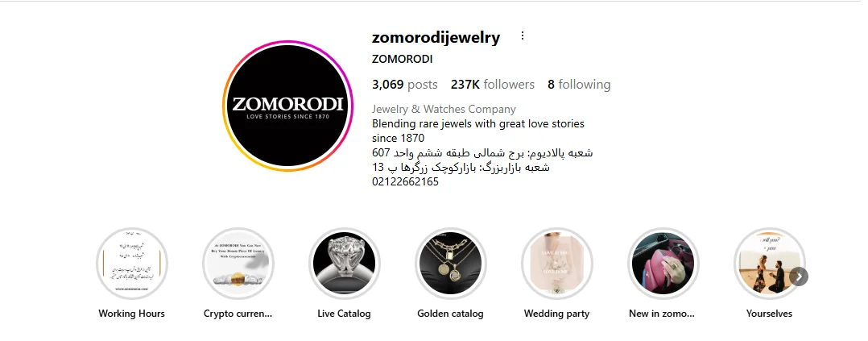Click the Working Hours highlight label

132,314
